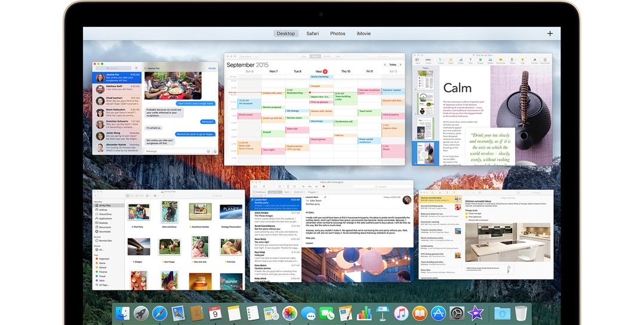
Task: Select Month view tab in Calendar toolbar
Action: click(326, 56)
